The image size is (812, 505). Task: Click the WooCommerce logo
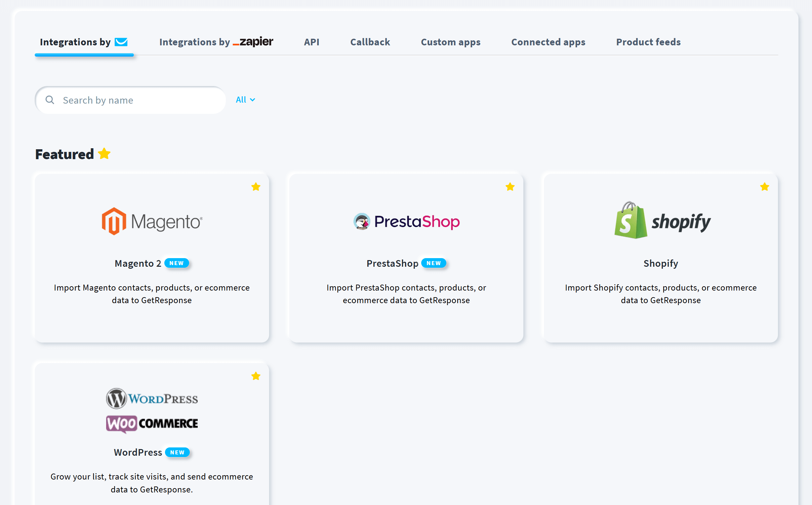tap(152, 424)
